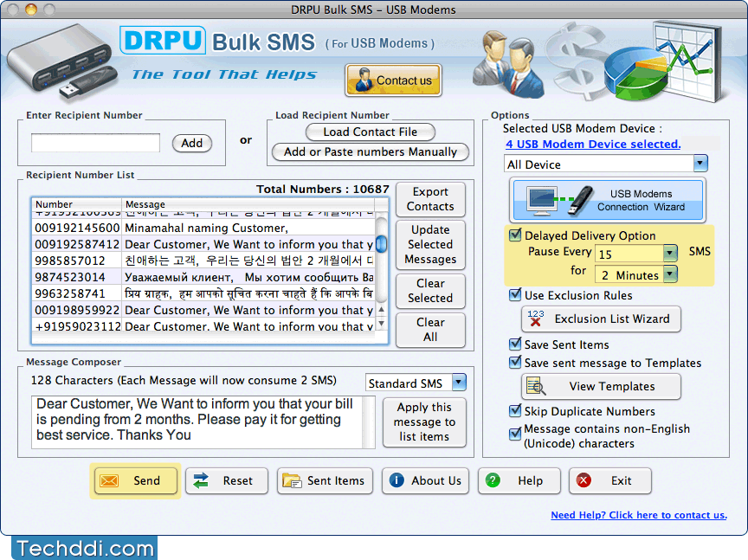Select row with number 9963258741

point(203,293)
